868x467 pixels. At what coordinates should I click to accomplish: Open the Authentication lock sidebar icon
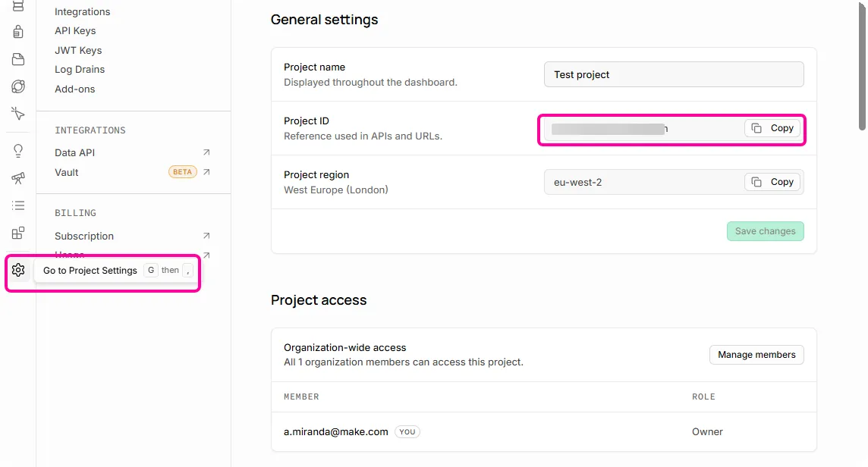(18, 32)
